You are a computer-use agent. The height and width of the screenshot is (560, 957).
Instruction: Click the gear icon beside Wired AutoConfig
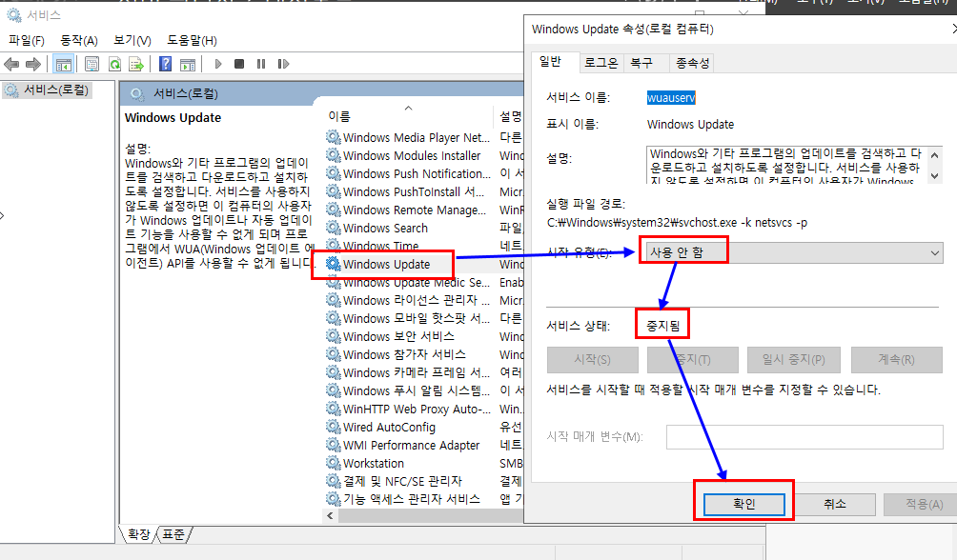click(334, 427)
